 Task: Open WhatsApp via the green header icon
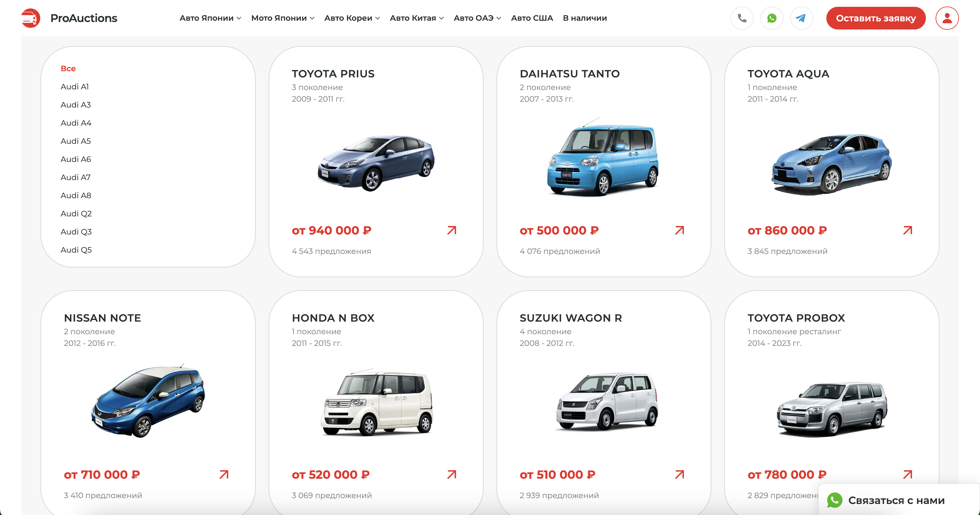(x=772, y=18)
